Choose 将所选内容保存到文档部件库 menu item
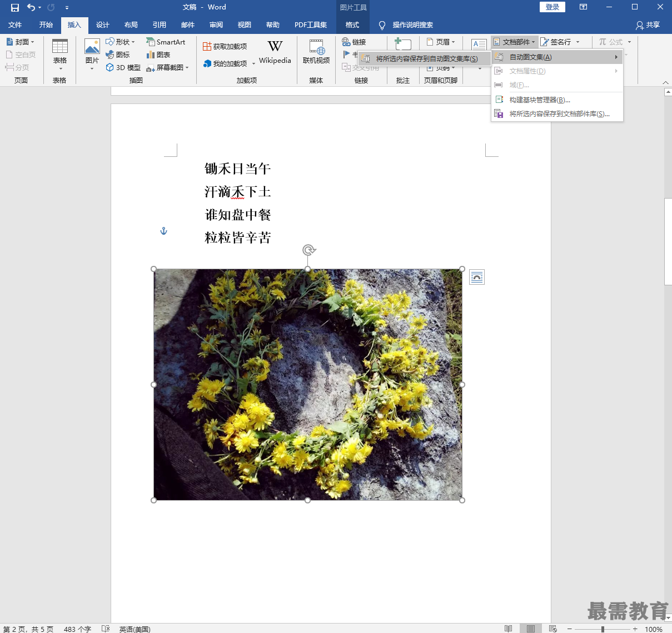 557,113
